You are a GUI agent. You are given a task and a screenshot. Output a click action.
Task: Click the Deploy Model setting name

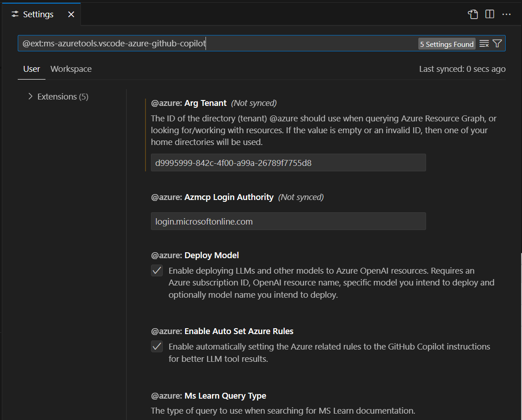211,255
